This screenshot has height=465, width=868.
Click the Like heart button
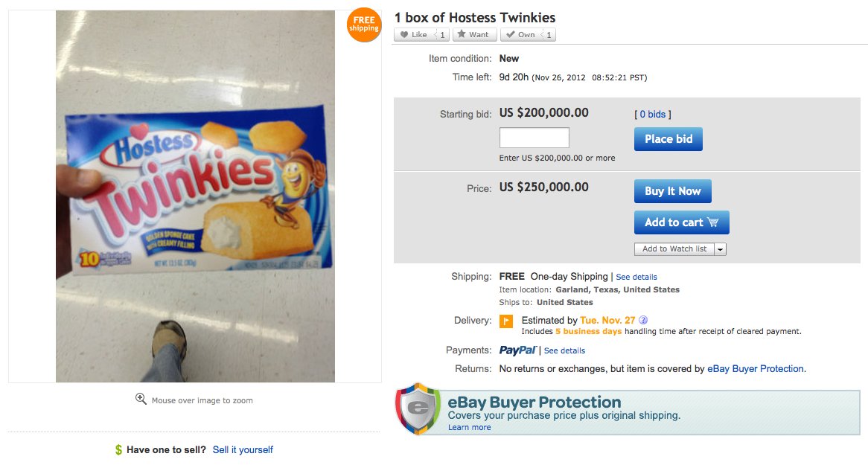pos(414,35)
